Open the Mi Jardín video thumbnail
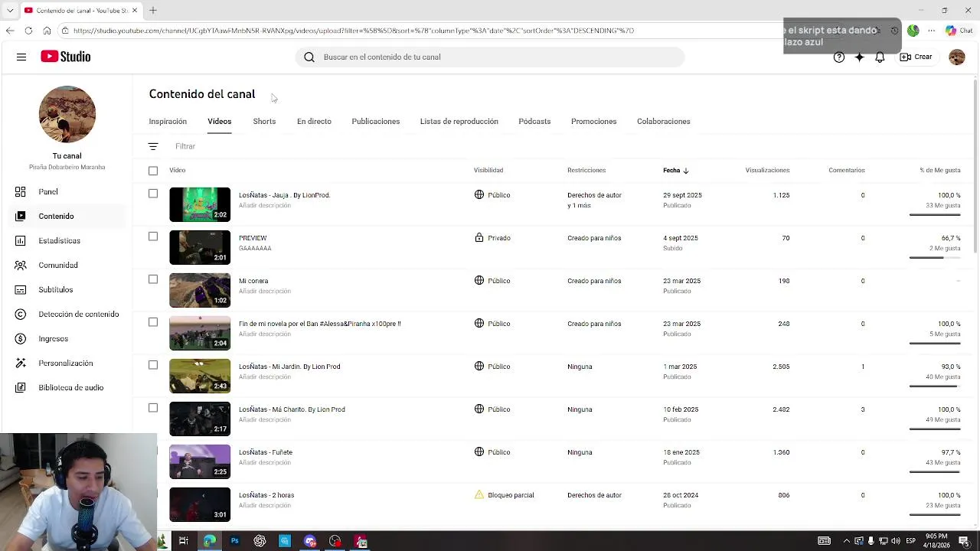The image size is (980, 551). point(200,376)
